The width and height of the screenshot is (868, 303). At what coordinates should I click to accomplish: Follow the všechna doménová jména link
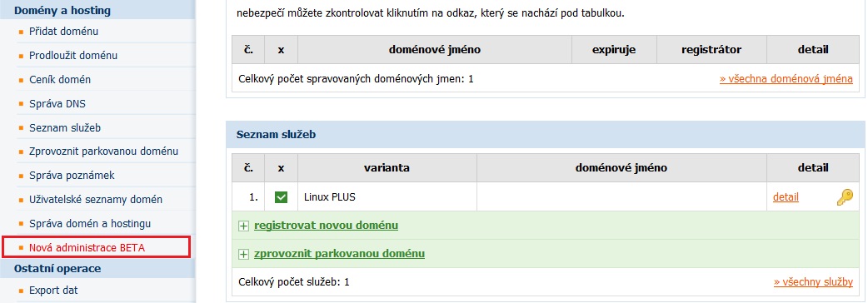(x=786, y=78)
